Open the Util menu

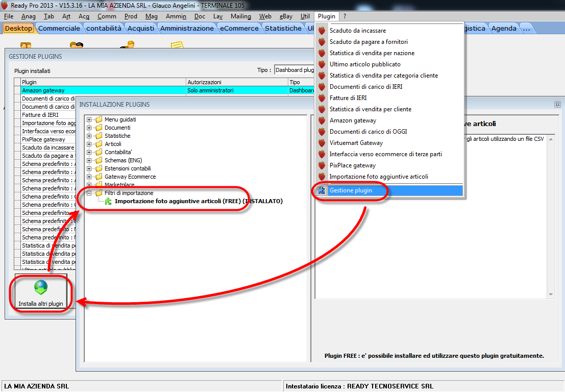pos(305,16)
